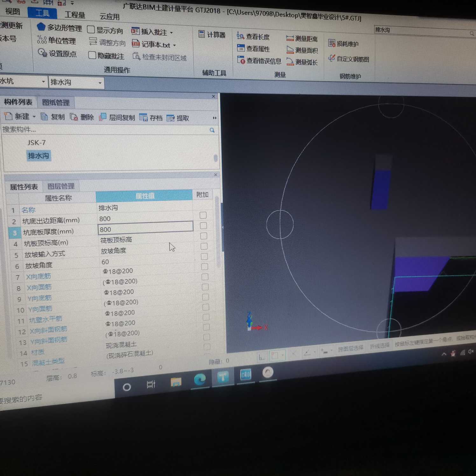Check 附加 box for 放坡输入方式 row

coord(204,246)
